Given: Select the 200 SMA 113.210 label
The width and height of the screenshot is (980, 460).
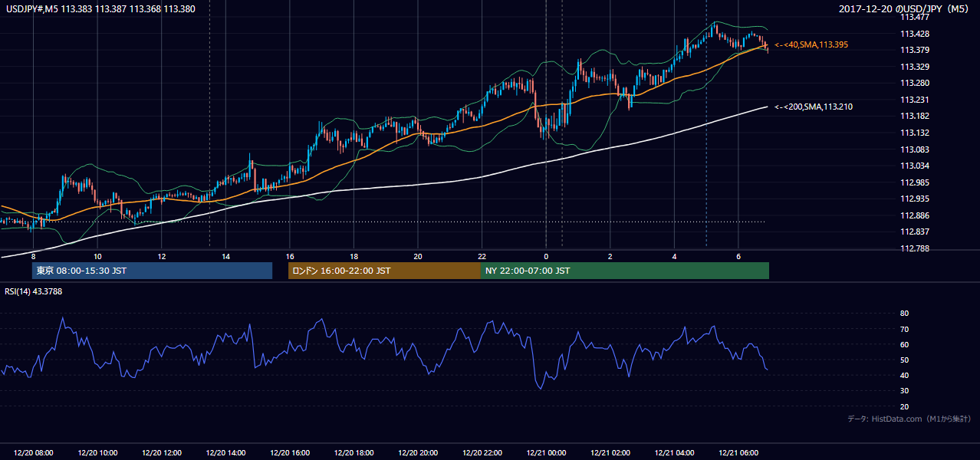Looking at the screenshot, I should pos(814,107).
